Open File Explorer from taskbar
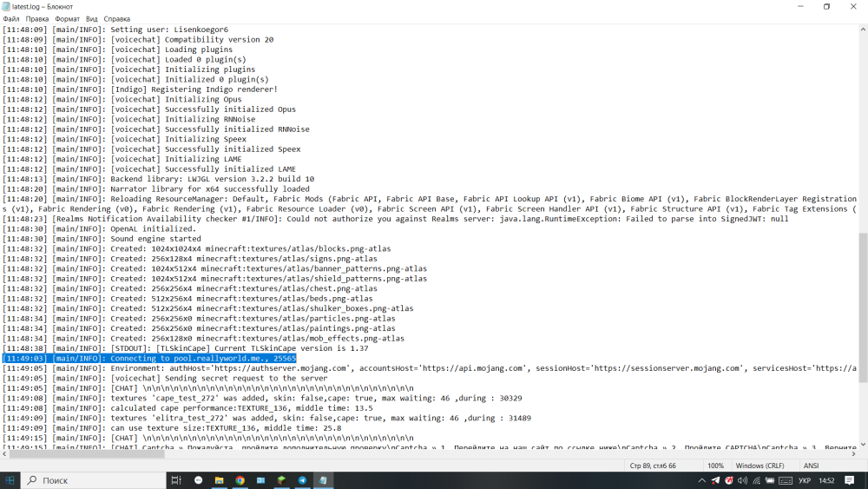Viewport: 868px width, 489px height. pos(220,480)
